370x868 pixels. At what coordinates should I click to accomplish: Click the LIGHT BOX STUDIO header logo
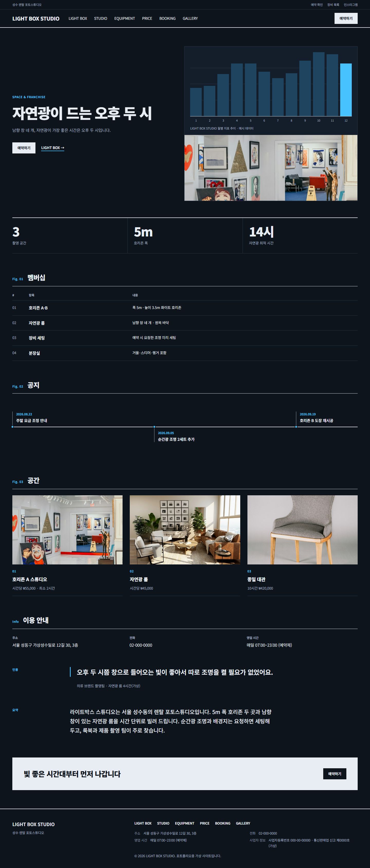pyautogui.click(x=36, y=19)
